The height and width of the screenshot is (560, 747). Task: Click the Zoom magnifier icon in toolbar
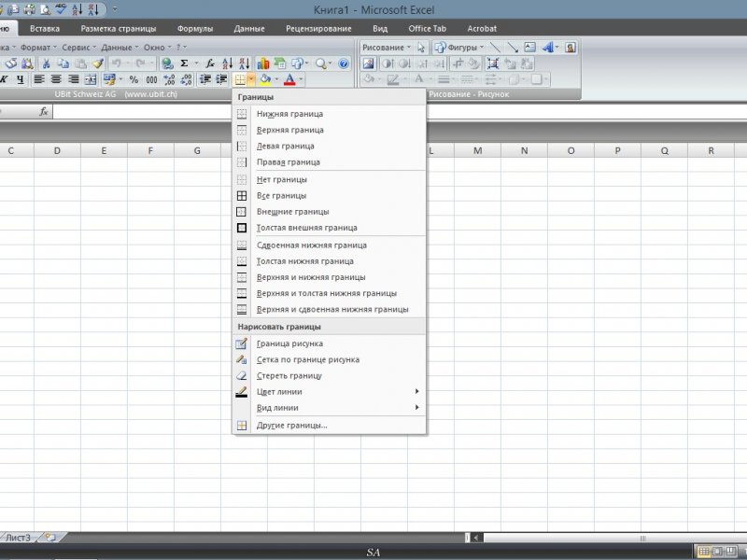click(320, 63)
